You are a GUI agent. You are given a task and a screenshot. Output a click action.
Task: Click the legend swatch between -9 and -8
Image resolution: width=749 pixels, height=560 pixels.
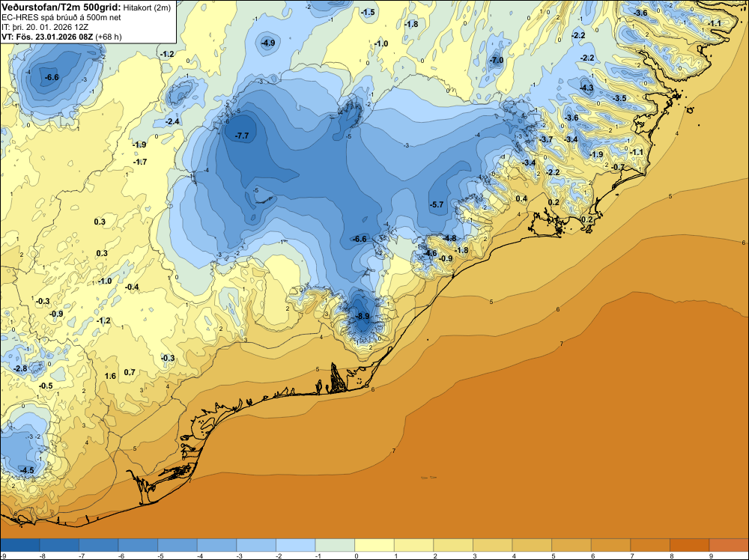point(20,545)
